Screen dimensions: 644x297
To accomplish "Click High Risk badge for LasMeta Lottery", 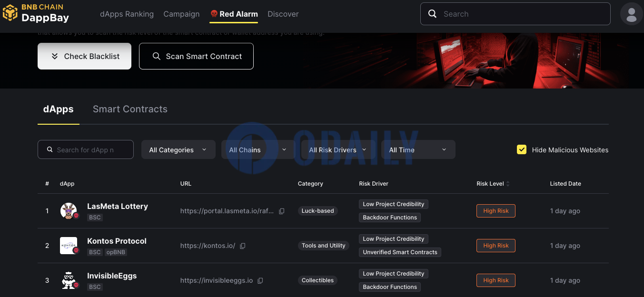I will pos(496,211).
